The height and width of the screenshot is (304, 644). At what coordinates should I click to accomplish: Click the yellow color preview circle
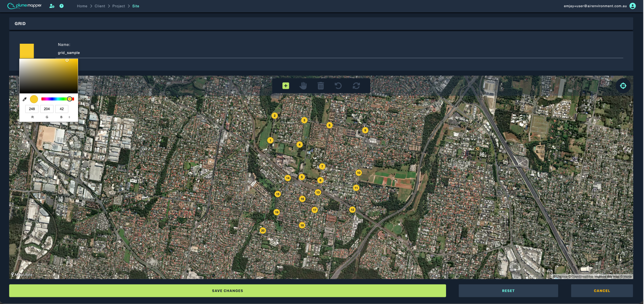(34, 99)
